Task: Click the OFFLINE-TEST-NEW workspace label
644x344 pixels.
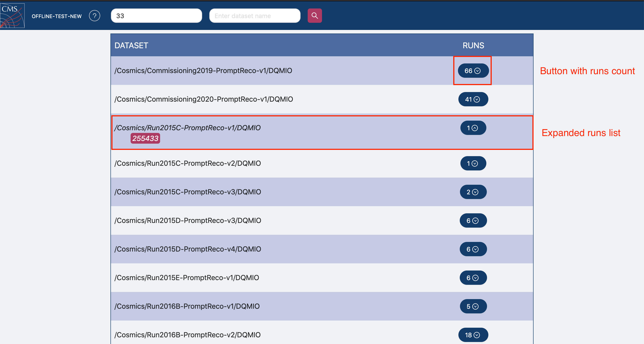Action: click(x=57, y=16)
